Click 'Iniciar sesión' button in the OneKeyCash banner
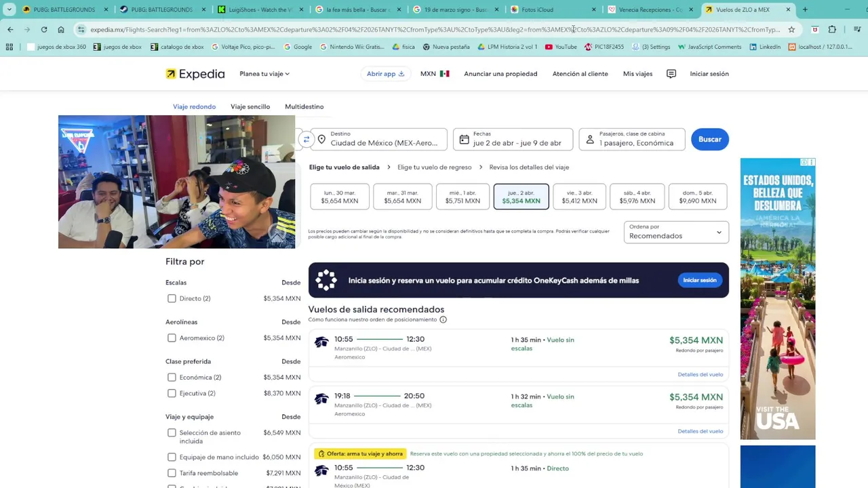868x488 pixels. 700,280
